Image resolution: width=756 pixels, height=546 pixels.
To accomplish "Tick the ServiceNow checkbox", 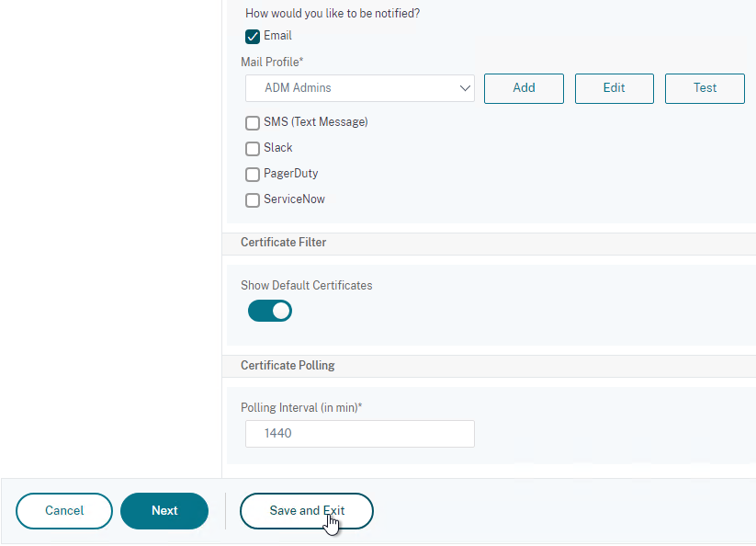I will (x=253, y=200).
